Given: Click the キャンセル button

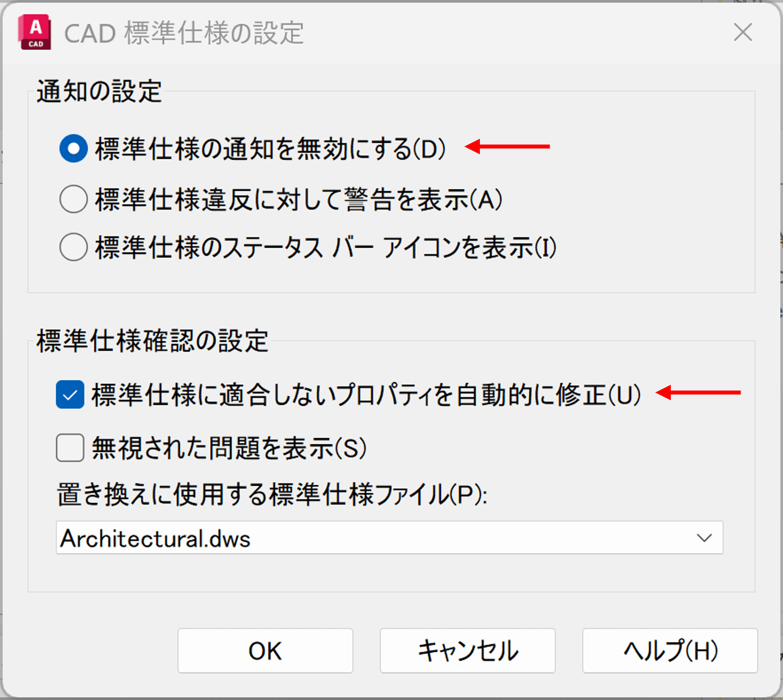Looking at the screenshot, I should coord(467,651).
